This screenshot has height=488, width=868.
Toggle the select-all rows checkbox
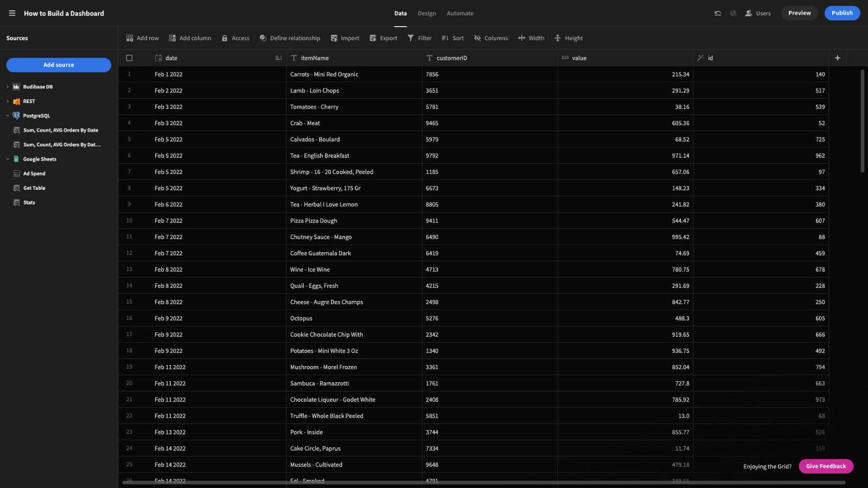pyautogui.click(x=129, y=58)
